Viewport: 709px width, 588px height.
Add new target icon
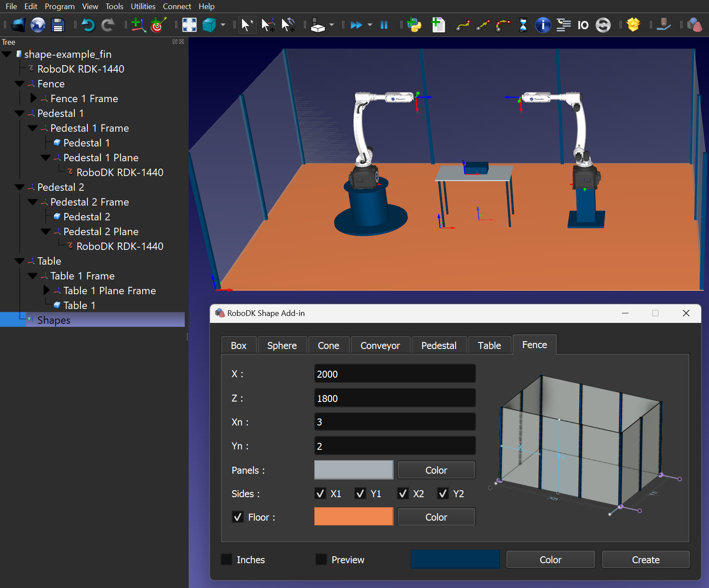tap(158, 25)
